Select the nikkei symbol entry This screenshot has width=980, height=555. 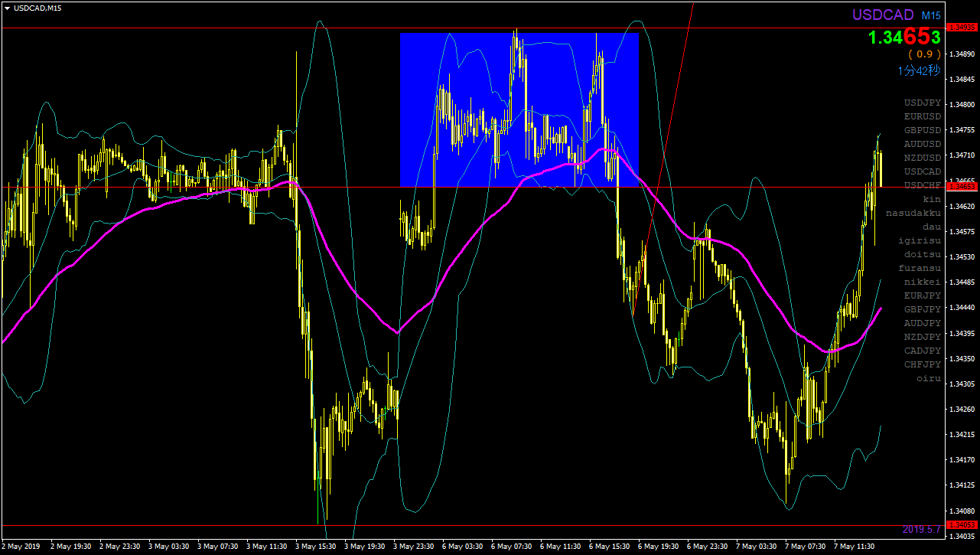pyautogui.click(x=923, y=282)
